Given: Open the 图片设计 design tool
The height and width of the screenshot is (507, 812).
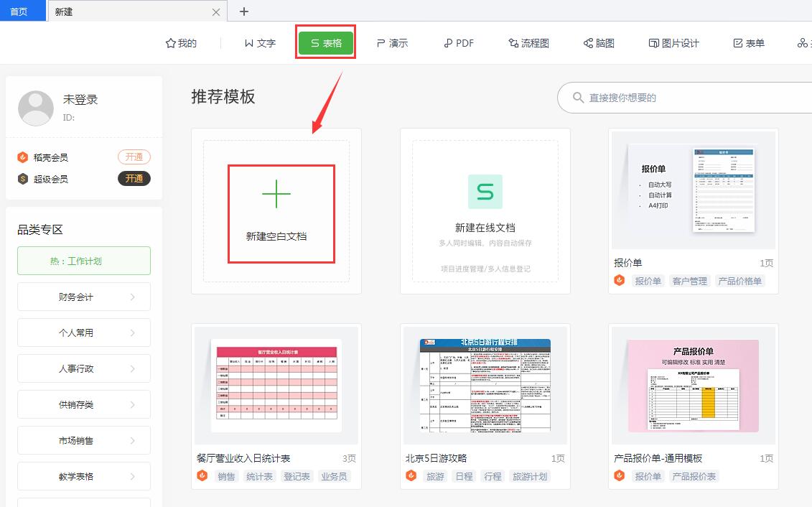Looking at the screenshot, I should pyautogui.click(x=673, y=42).
